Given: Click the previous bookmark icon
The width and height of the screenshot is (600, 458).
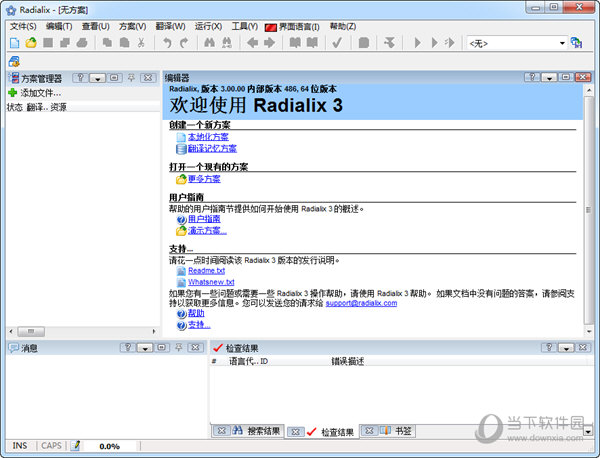Looking at the screenshot, I should tap(295, 42).
